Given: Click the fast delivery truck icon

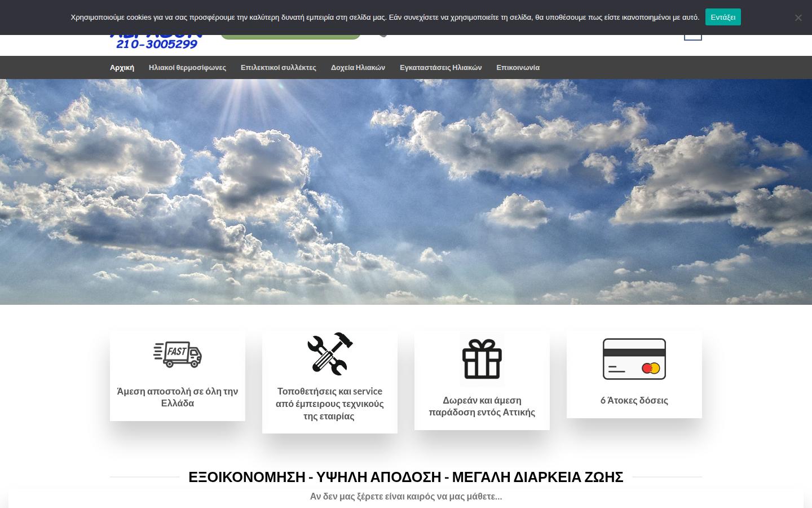Looking at the screenshot, I should tap(178, 355).
